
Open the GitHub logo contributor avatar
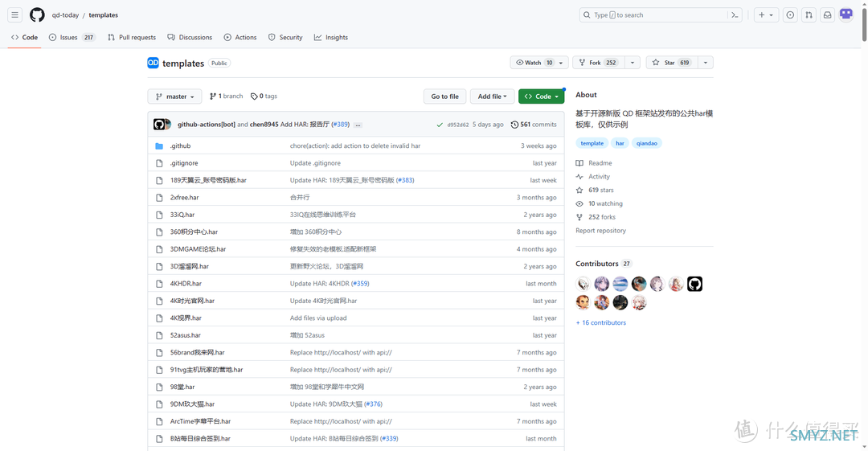(x=694, y=284)
